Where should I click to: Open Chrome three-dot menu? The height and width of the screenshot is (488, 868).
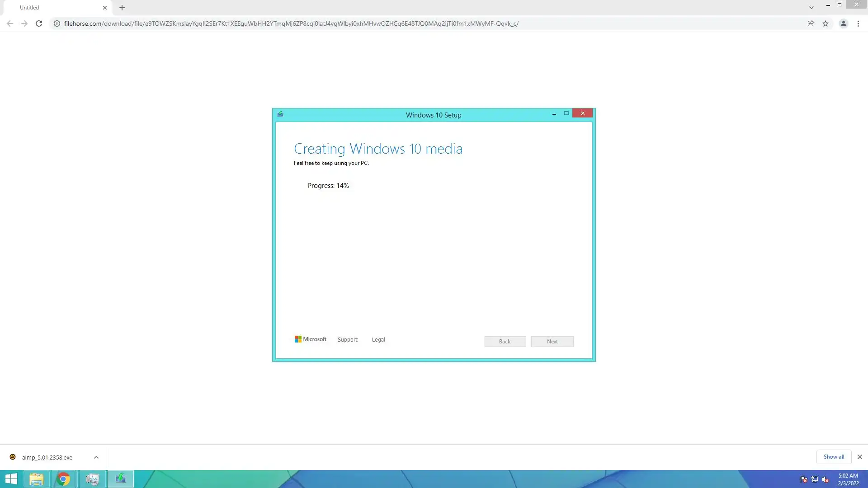tap(858, 23)
